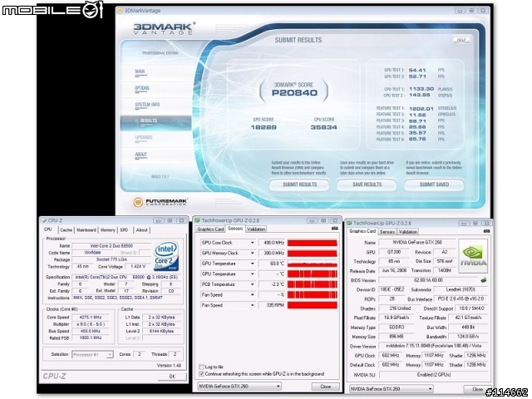Click the GPU Core Clock red graph
The height and width of the screenshot is (399, 532).
click(313, 243)
